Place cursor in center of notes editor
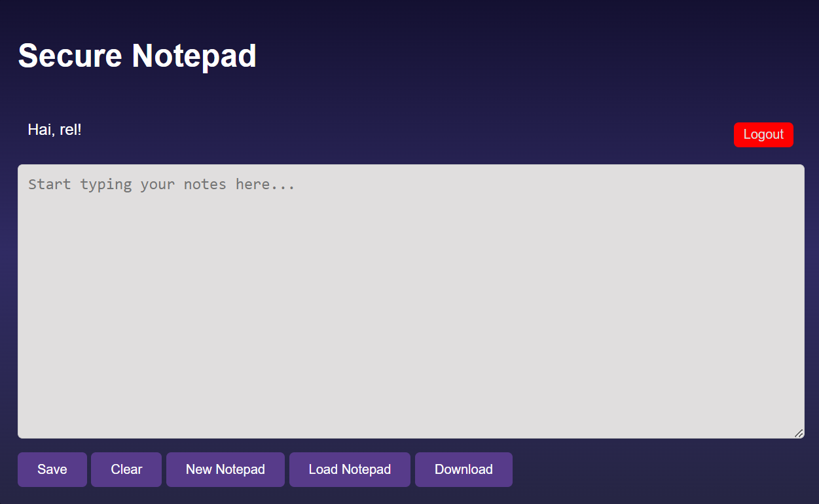Viewport: 819px width, 504px height. tap(410, 301)
